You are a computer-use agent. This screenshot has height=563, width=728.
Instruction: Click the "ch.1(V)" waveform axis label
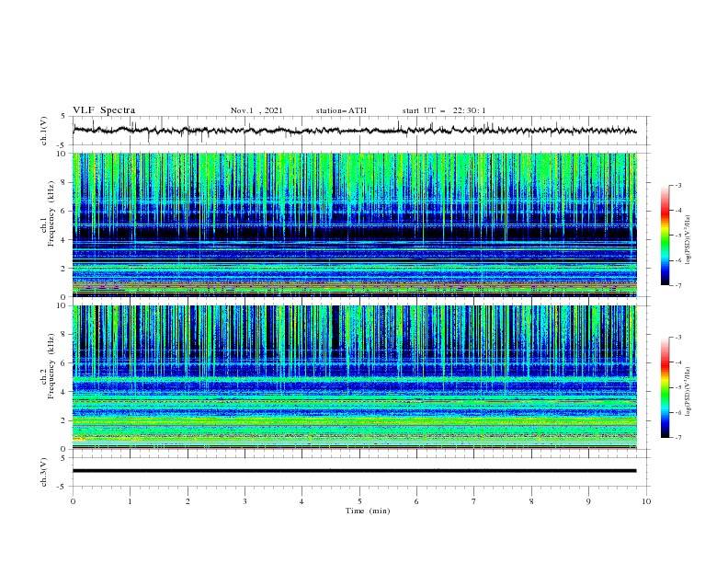coord(44,131)
